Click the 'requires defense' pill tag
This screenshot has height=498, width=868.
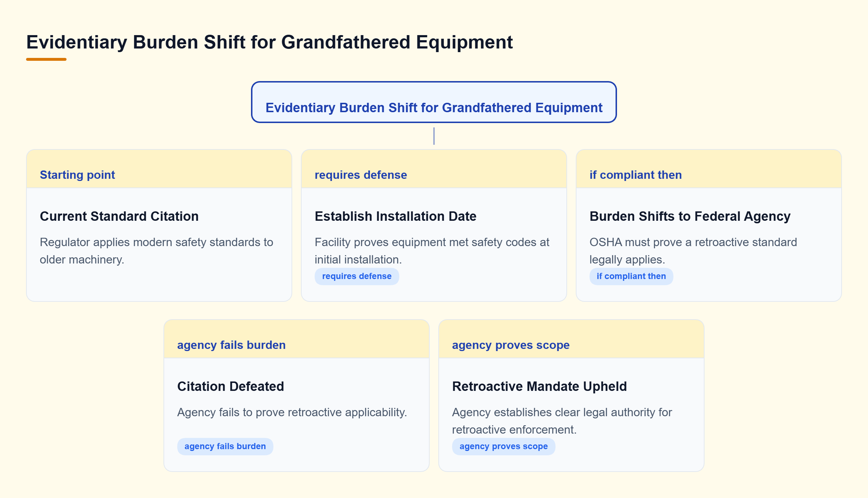pos(357,276)
